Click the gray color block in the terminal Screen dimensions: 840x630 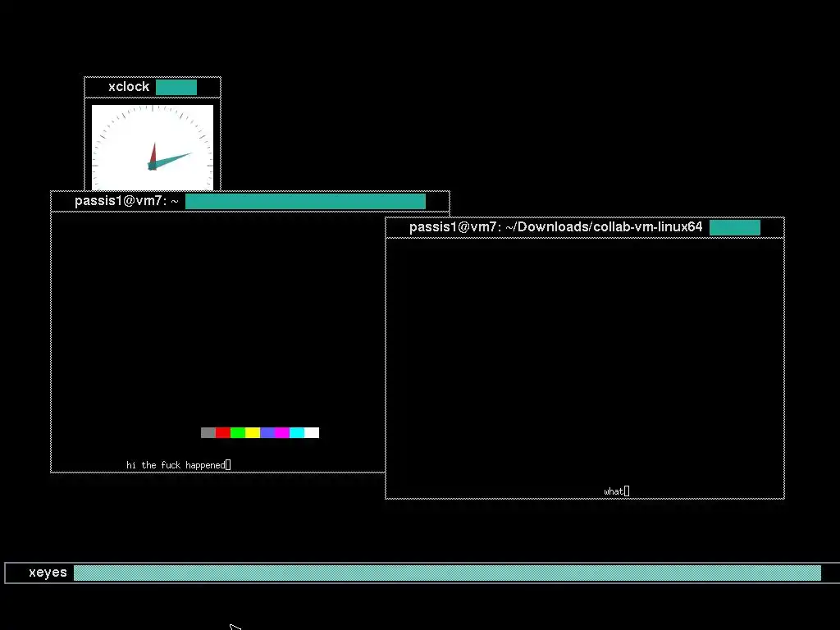point(208,433)
